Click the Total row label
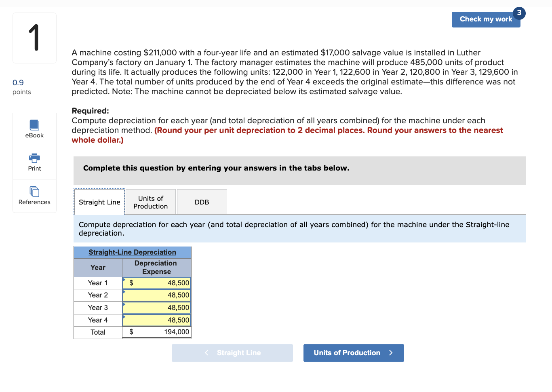 coord(98,332)
